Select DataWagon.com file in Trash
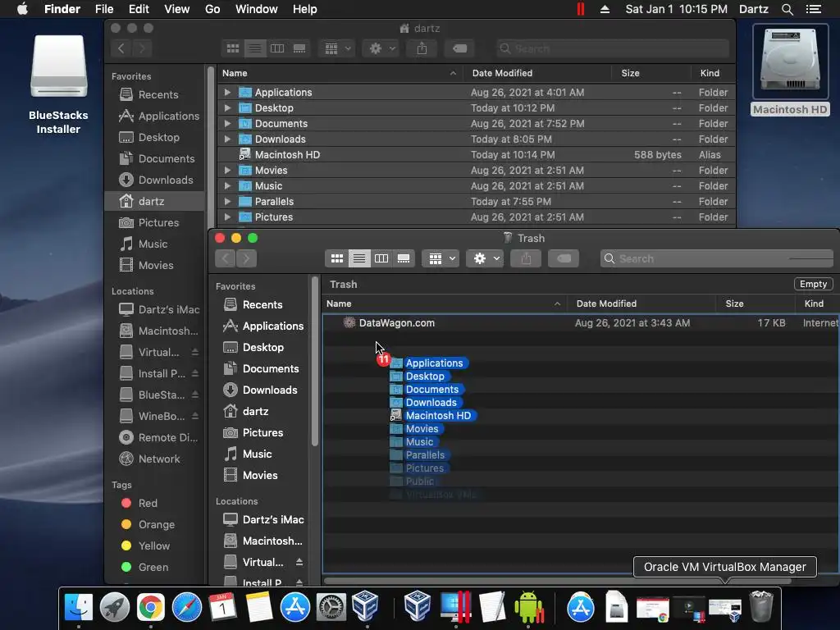 pyautogui.click(x=581, y=323)
